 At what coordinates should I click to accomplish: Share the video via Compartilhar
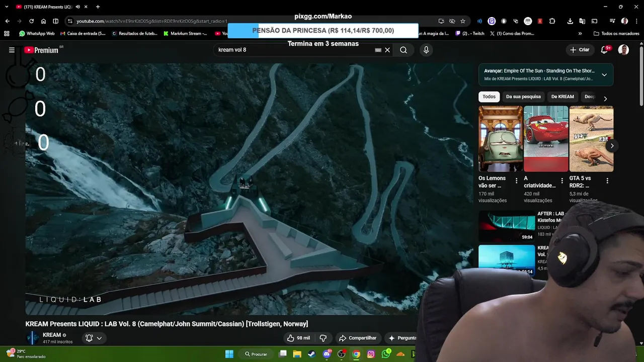(358, 338)
